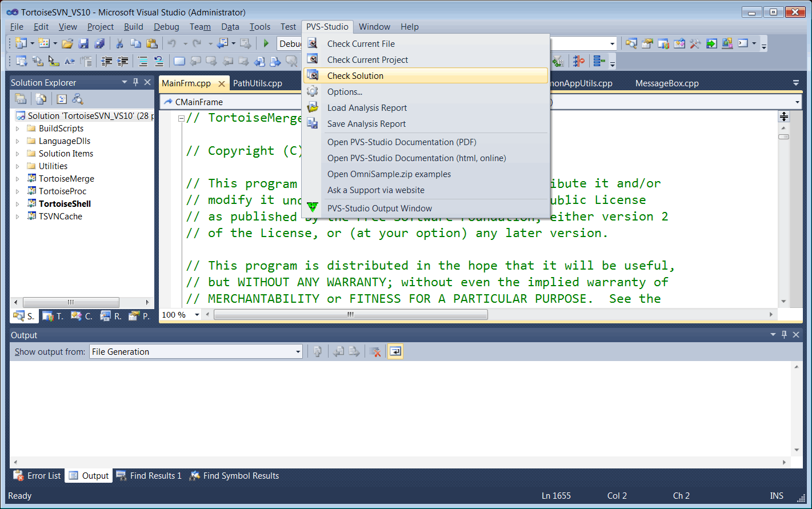The height and width of the screenshot is (509, 812).
Task: Click the Command Window toolbar icon
Action: pos(743,43)
